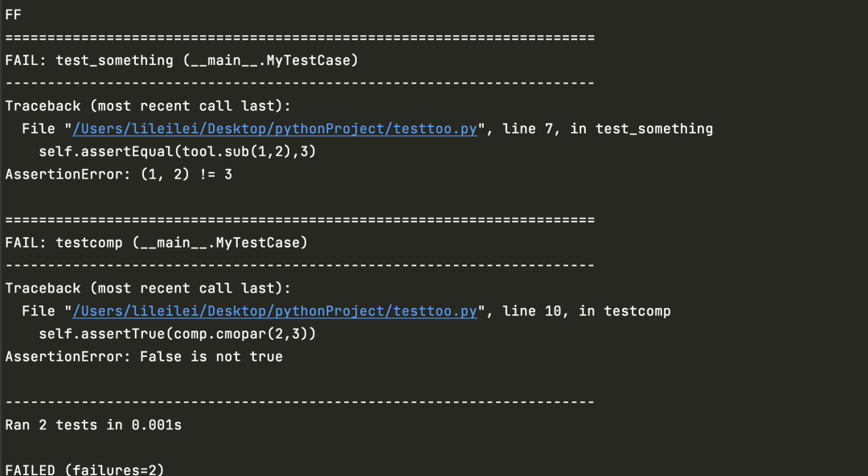Click 'AssertionError: False is not true' message
The image size is (868, 476).
(144, 356)
